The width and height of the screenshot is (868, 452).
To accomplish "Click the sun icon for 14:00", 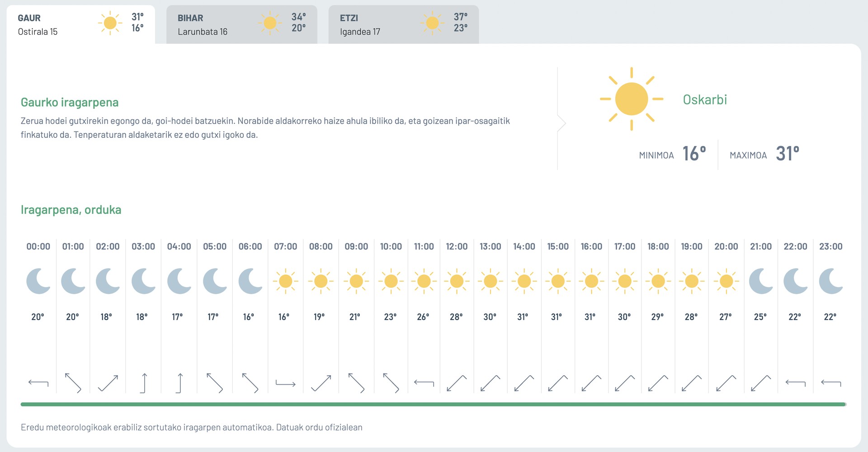I will (x=524, y=281).
